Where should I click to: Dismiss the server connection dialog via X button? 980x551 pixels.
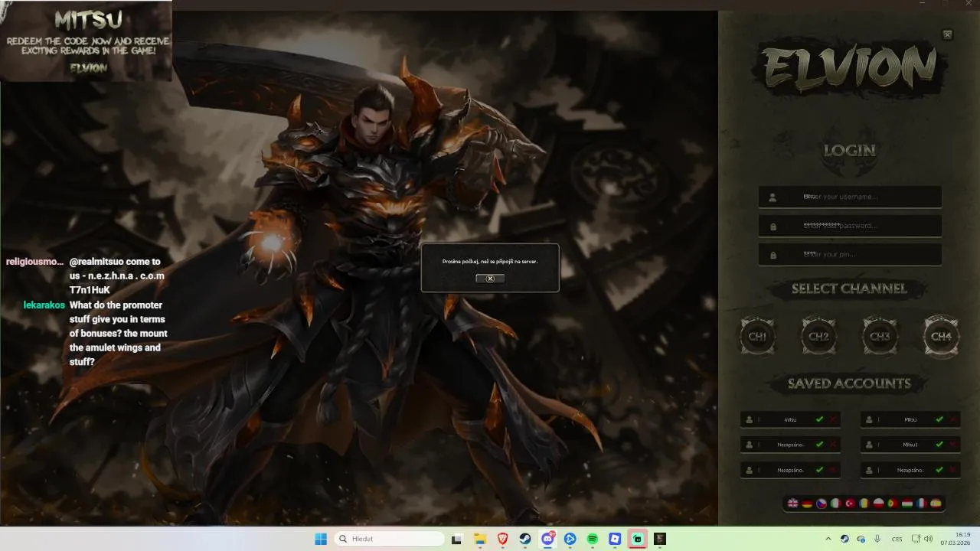point(490,279)
